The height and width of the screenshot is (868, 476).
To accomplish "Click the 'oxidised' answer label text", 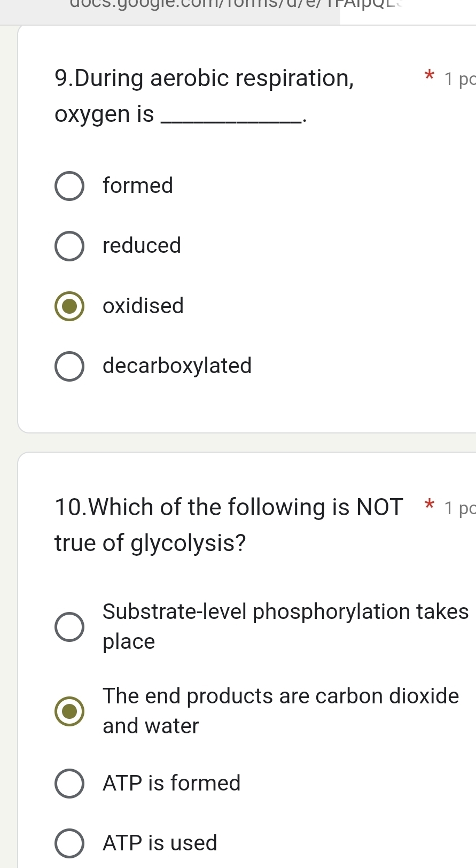I will point(143,306).
